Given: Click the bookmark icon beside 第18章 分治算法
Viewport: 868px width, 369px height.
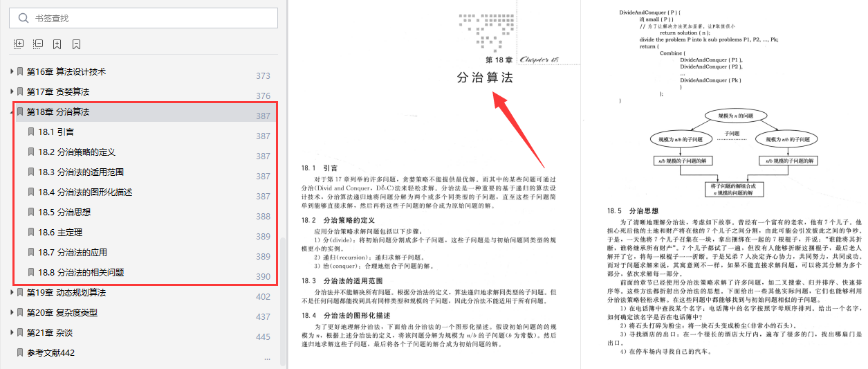Looking at the screenshot, I should tap(20, 111).
